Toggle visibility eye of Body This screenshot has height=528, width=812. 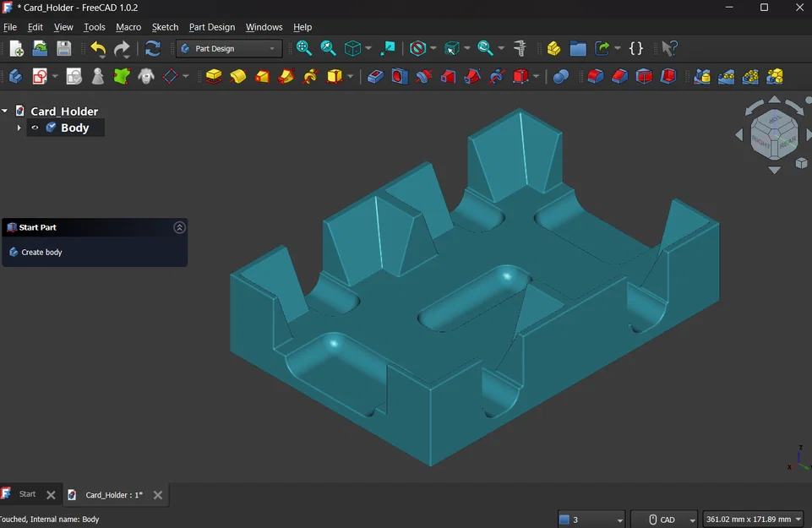(x=35, y=128)
